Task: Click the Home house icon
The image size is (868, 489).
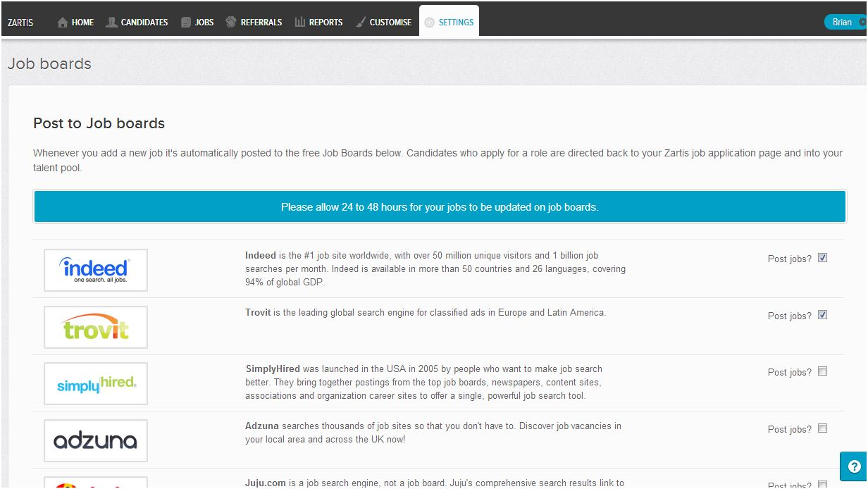Action: pyautogui.click(x=63, y=23)
